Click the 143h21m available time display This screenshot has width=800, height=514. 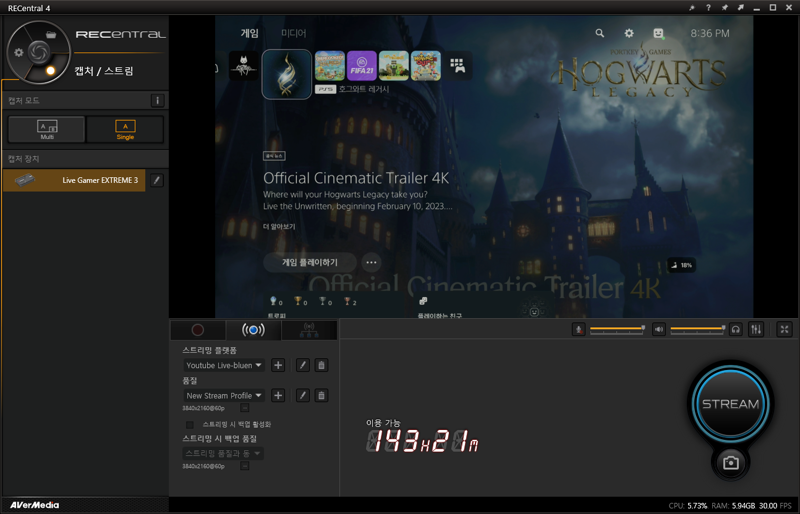[x=422, y=441]
